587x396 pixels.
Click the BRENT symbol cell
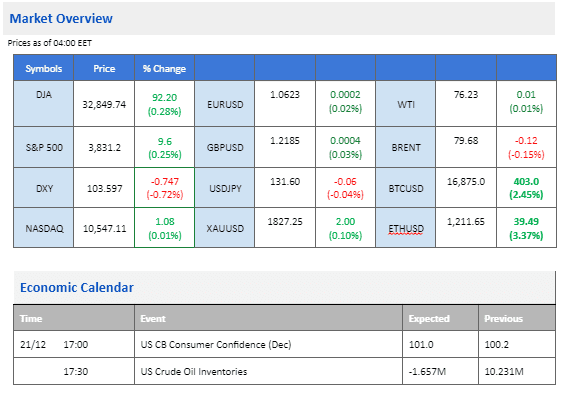(405, 147)
